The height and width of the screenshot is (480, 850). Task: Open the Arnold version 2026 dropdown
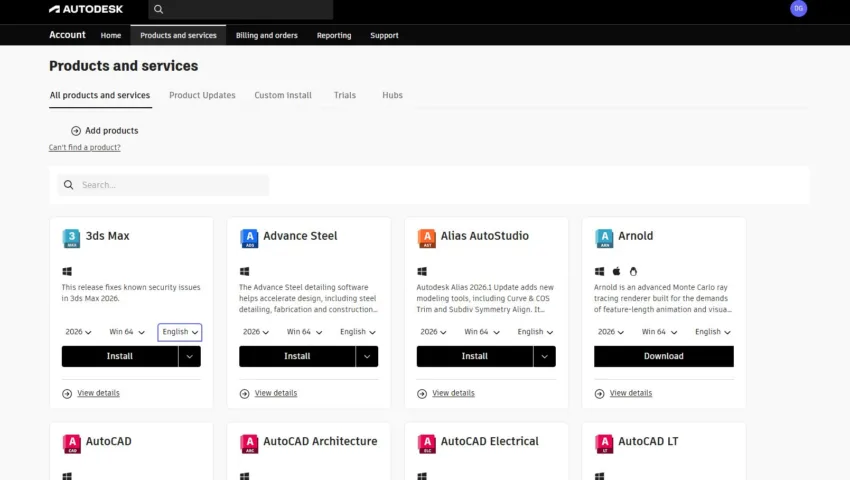(610, 332)
